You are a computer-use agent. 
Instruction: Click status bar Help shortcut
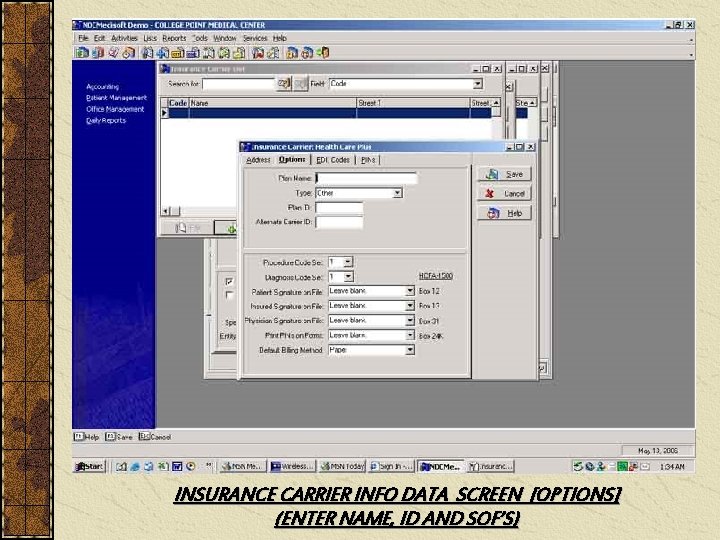click(86, 437)
